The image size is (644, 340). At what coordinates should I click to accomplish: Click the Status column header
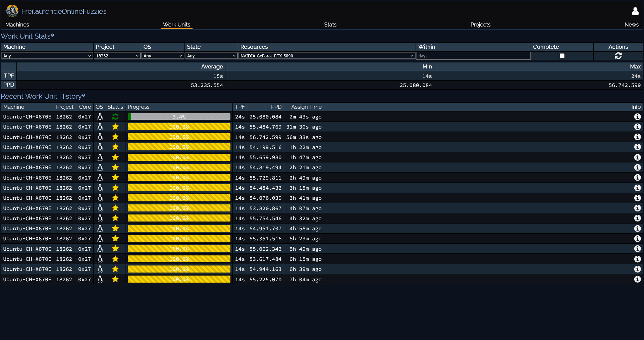coord(115,107)
